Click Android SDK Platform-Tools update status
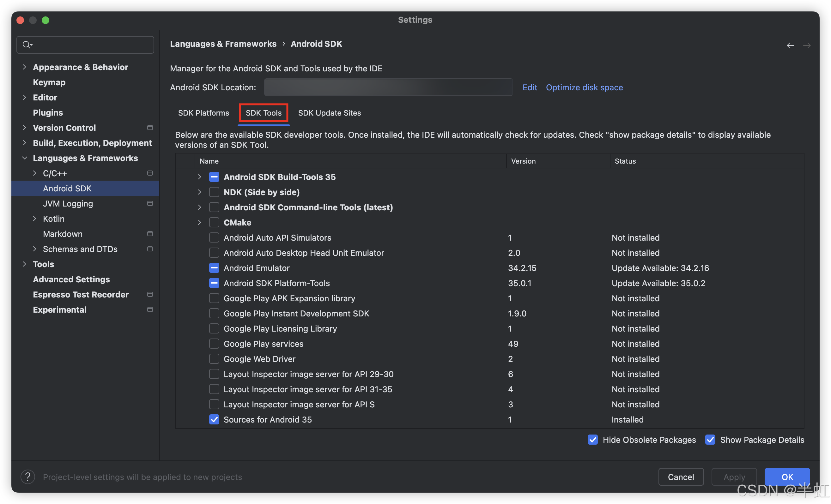Viewport: 831px width, 504px height. click(x=659, y=283)
